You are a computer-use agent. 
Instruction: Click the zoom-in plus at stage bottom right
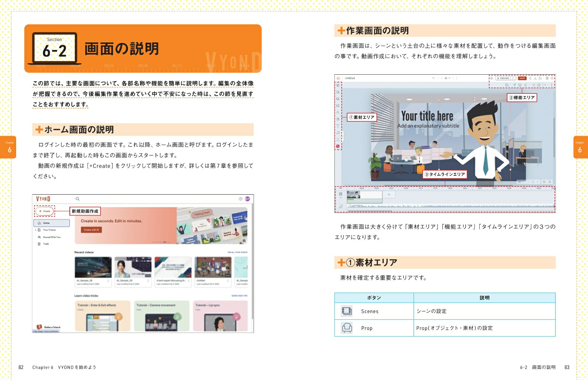point(537,182)
